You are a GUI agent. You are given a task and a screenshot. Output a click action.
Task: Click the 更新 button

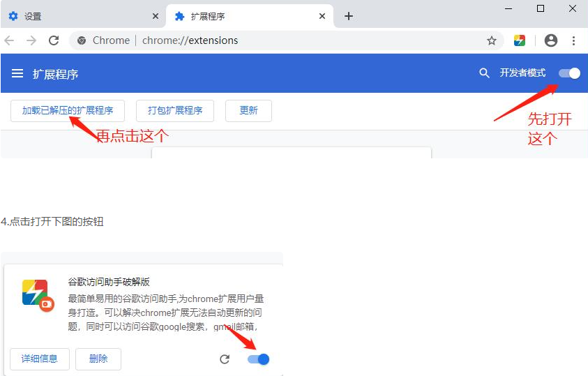248,111
